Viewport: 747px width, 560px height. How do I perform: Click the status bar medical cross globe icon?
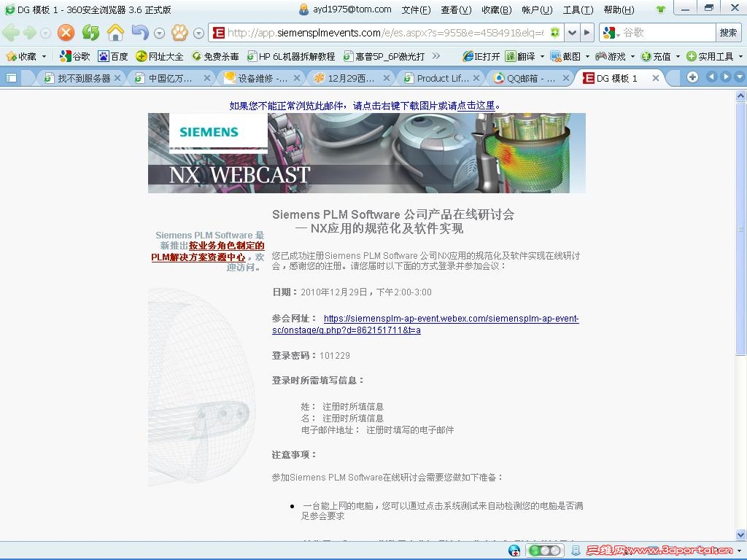[514, 551]
